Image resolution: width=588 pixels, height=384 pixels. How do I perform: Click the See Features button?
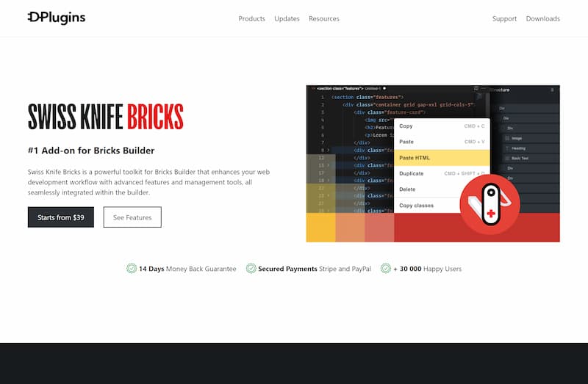click(132, 217)
